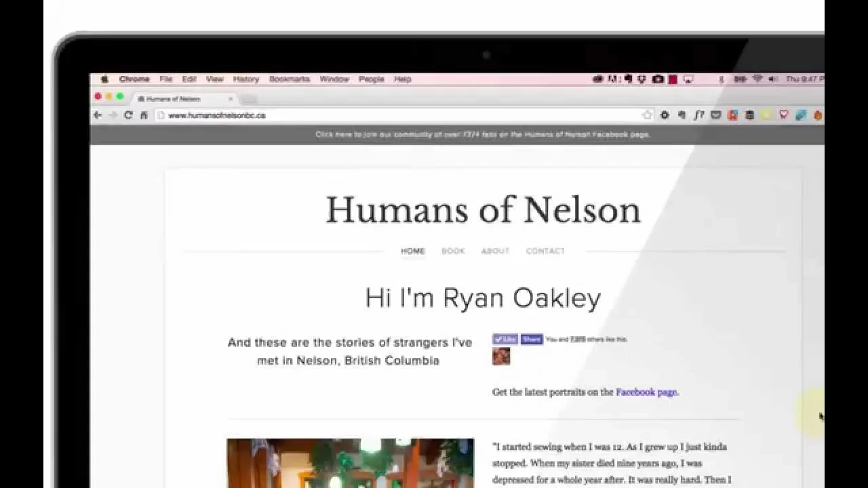Click the small profile photo under Like
The width and height of the screenshot is (868, 488).
(501, 357)
